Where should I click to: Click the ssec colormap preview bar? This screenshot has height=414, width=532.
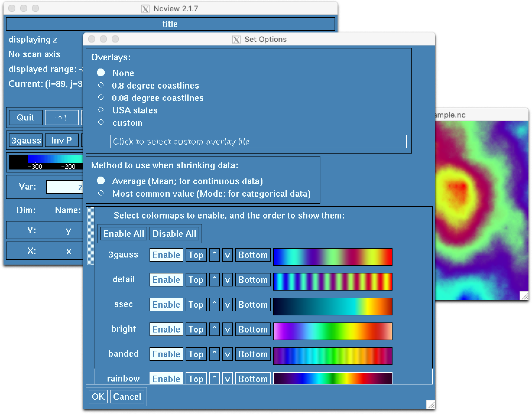click(x=333, y=307)
